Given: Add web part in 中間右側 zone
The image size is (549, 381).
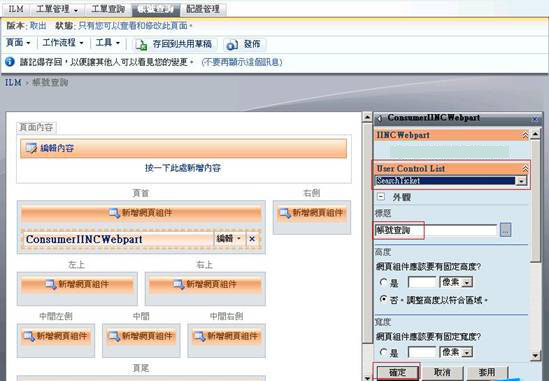Looking at the screenshot, I should click(x=227, y=336).
